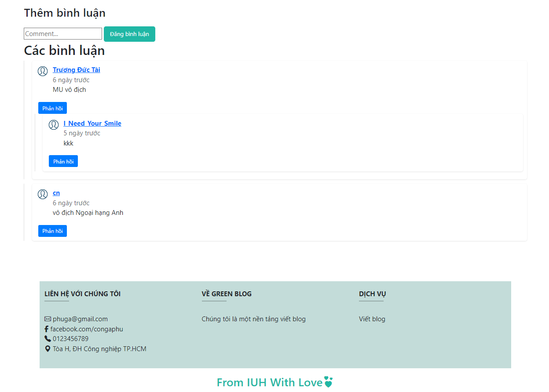Click the From IUH With Love text
549x392 pixels.
point(270,382)
